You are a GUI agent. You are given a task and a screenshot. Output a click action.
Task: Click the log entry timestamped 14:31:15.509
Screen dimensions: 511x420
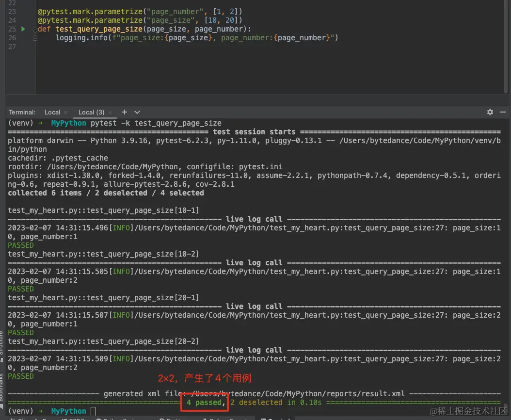pyautogui.click(x=254, y=363)
